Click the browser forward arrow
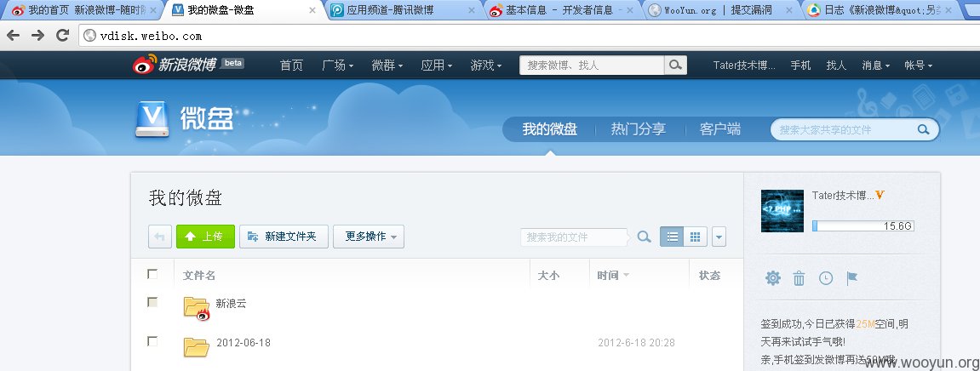Viewport: 980px width, 371px height. (37, 35)
